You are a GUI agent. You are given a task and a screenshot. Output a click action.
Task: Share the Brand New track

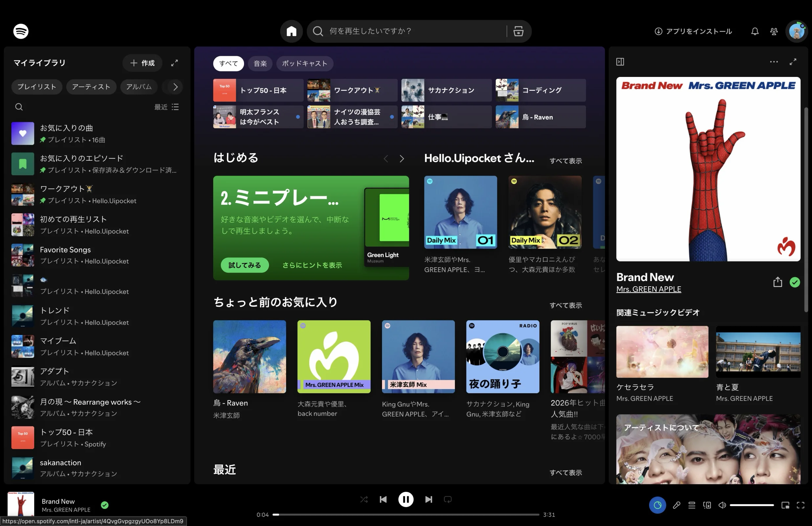coord(777,282)
